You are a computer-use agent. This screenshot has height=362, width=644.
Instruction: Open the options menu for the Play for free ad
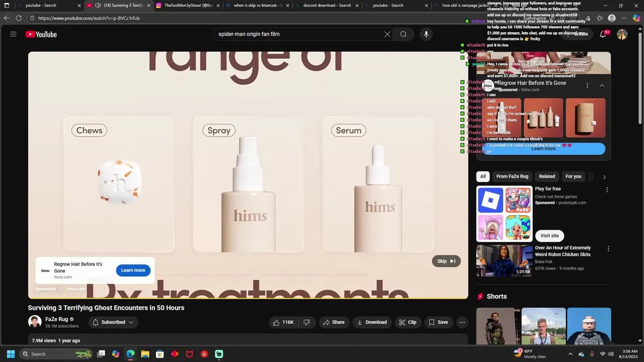607,190
